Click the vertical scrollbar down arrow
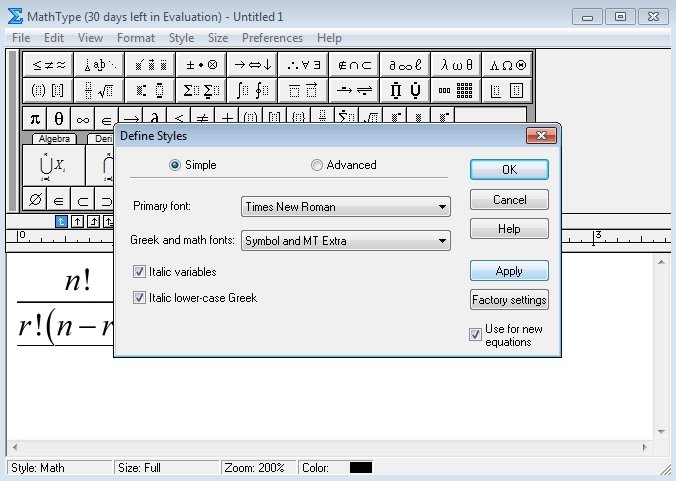Screen dimensions: 676x481 (661, 432)
